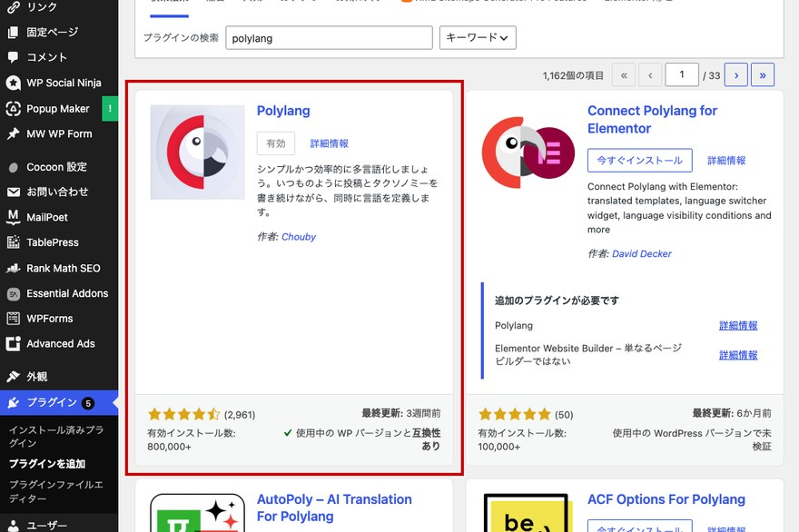Viewport: 799px width, 532px height.
Task: Click the current page number field
Action: (682, 75)
